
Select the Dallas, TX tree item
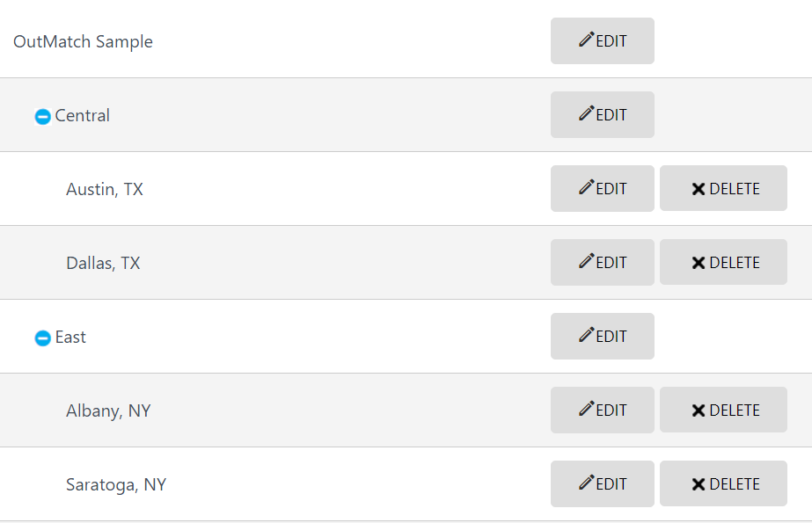coord(103,264)
